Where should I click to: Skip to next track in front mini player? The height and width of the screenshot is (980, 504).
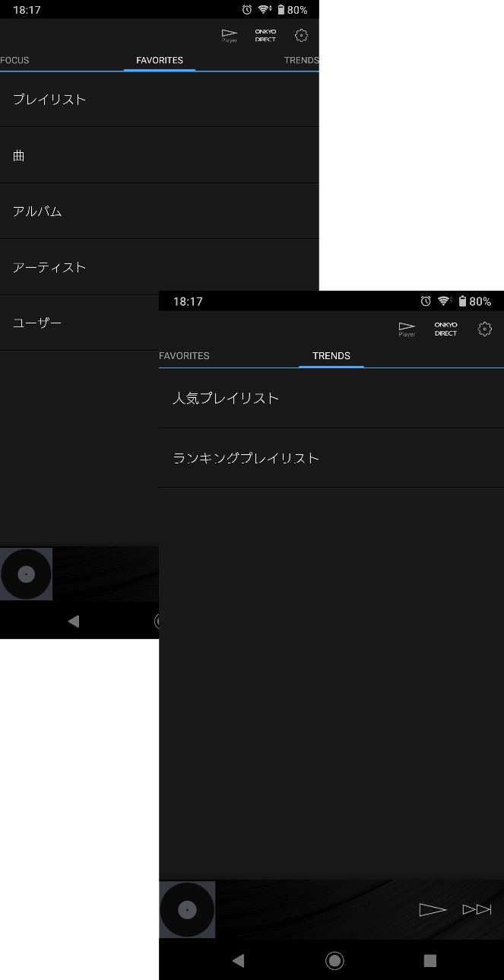tap(477, 909)
